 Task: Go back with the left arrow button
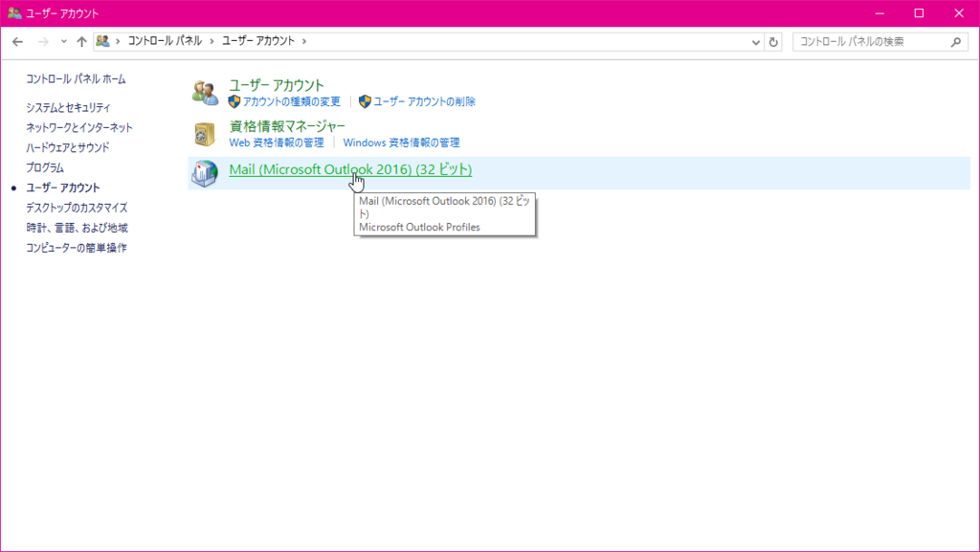[x=17, y=42]
